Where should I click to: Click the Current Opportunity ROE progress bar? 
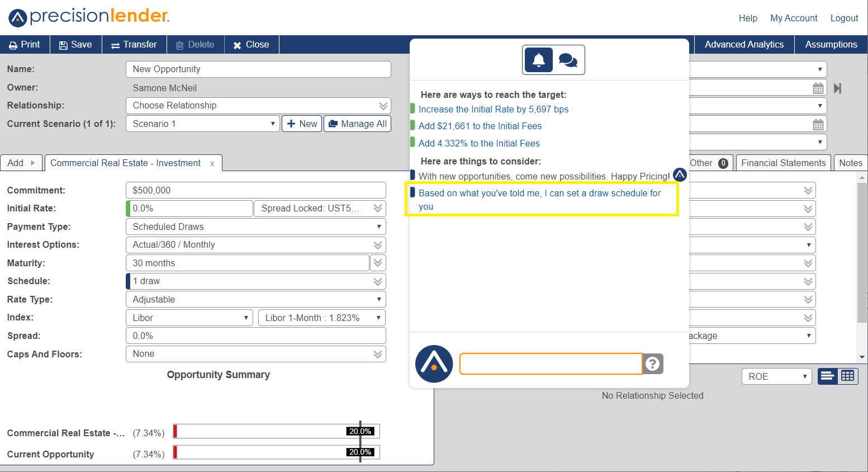(277, 452)
